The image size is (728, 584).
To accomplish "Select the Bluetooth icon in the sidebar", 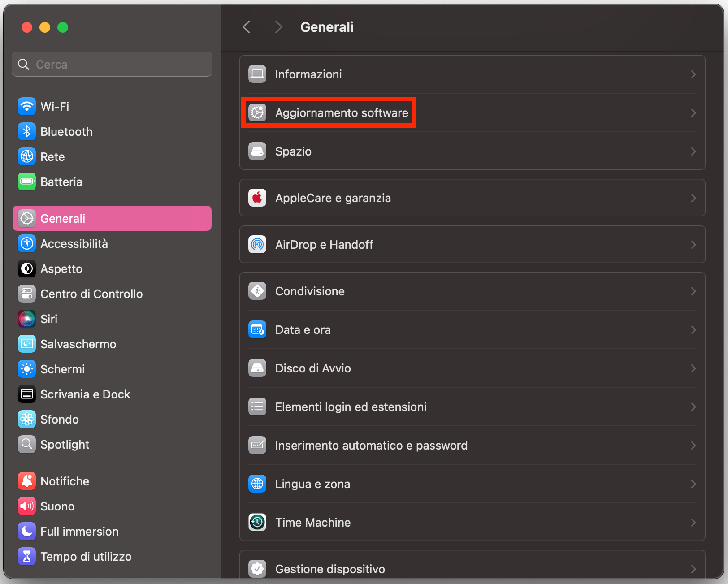I will pos(27,131).
